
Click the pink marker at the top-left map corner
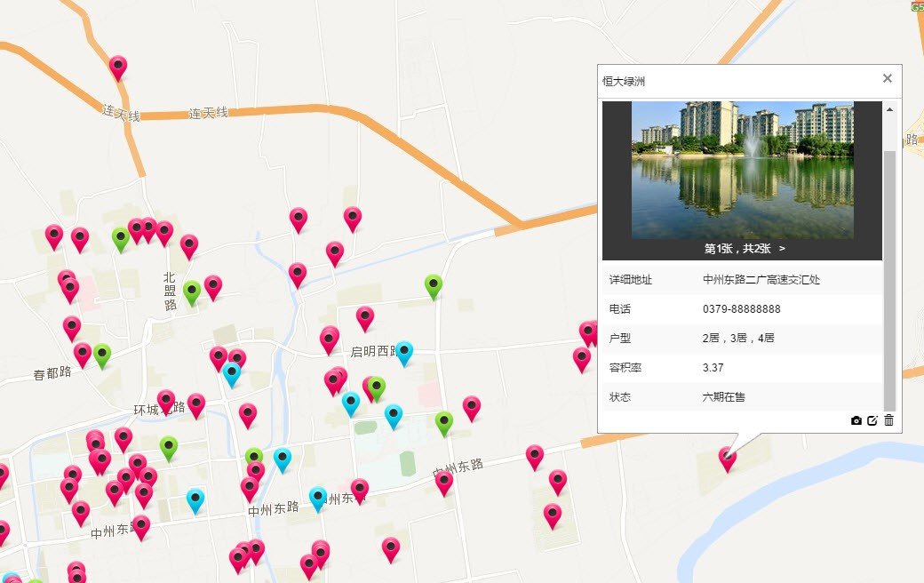[x=53, y=235]
